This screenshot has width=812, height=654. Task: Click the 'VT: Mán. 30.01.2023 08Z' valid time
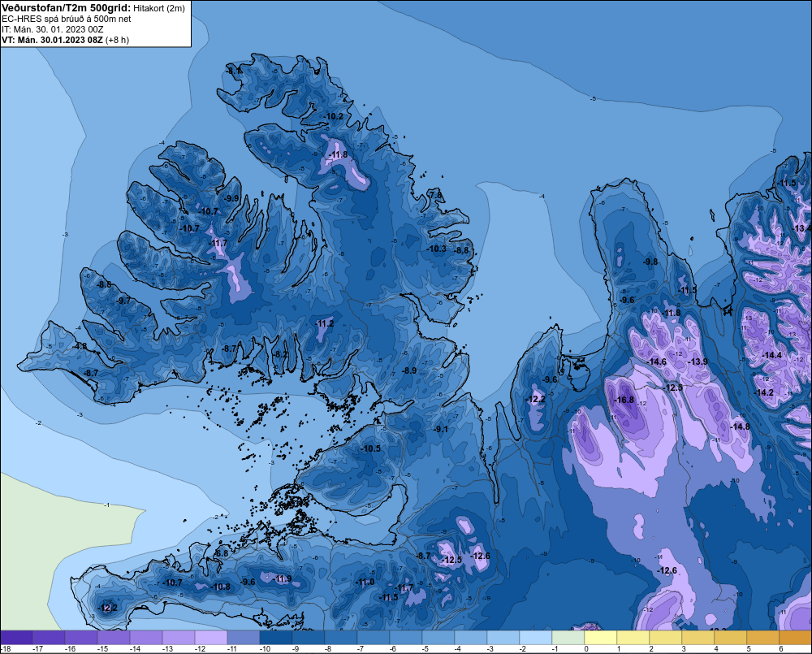[x=52, y=40]
